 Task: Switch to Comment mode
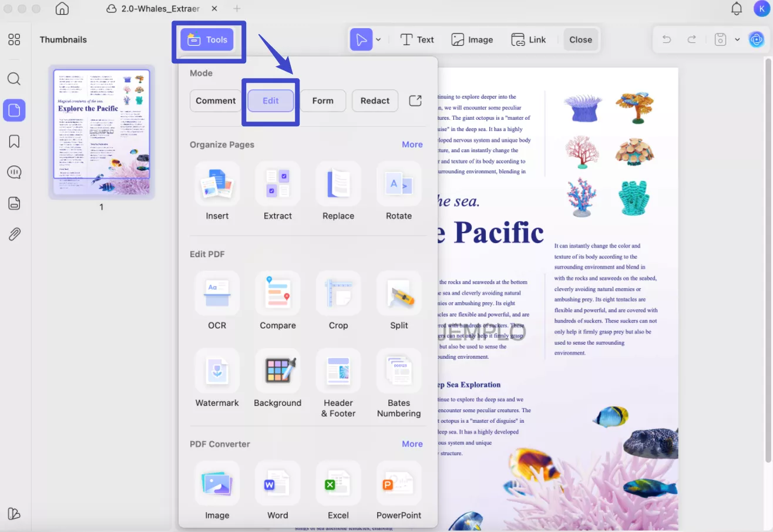click(x=215, y=100)
